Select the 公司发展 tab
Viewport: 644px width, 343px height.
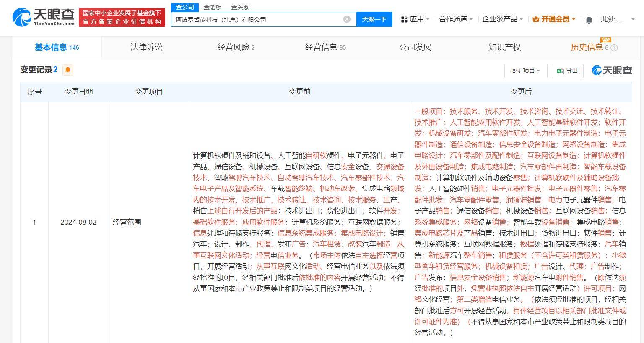click(415, 47)
